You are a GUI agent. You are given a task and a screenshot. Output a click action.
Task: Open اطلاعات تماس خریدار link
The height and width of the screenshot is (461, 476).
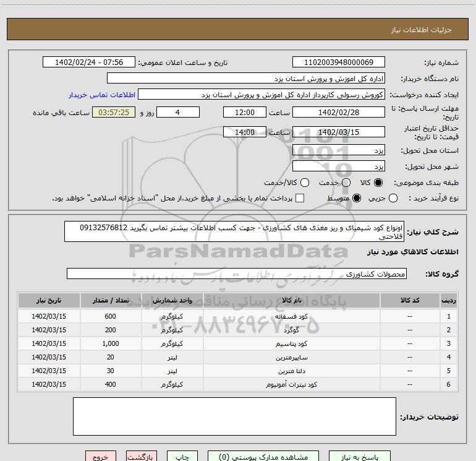102,95
